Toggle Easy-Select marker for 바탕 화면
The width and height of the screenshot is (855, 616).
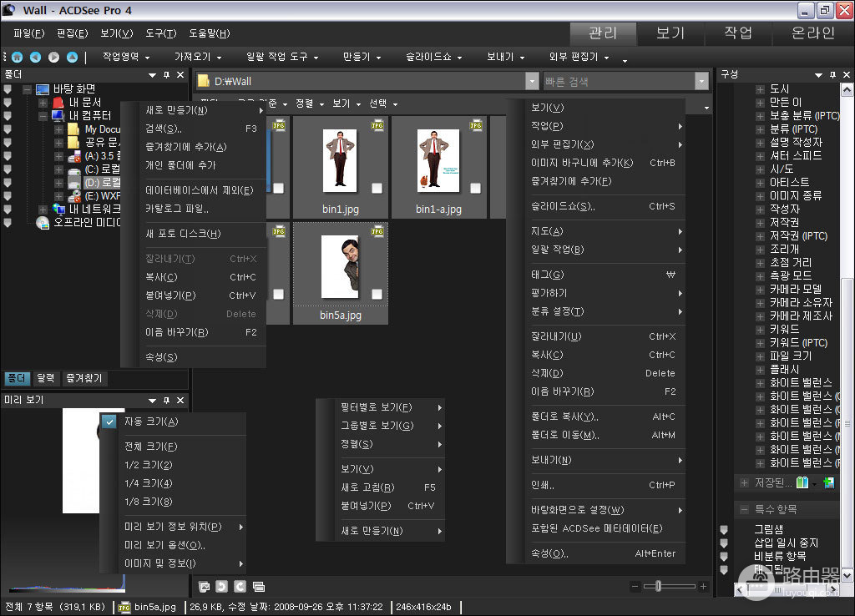click(x=8, y=88)
